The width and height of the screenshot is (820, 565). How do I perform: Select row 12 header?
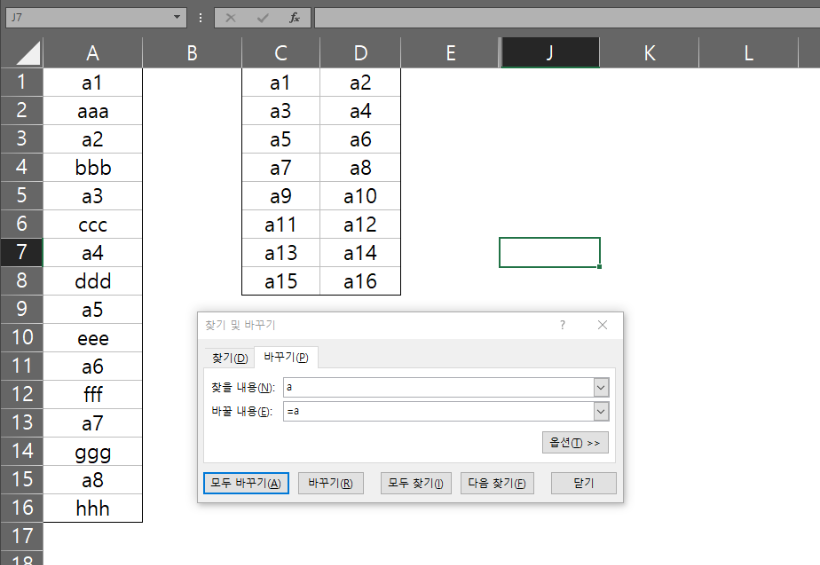21,394
